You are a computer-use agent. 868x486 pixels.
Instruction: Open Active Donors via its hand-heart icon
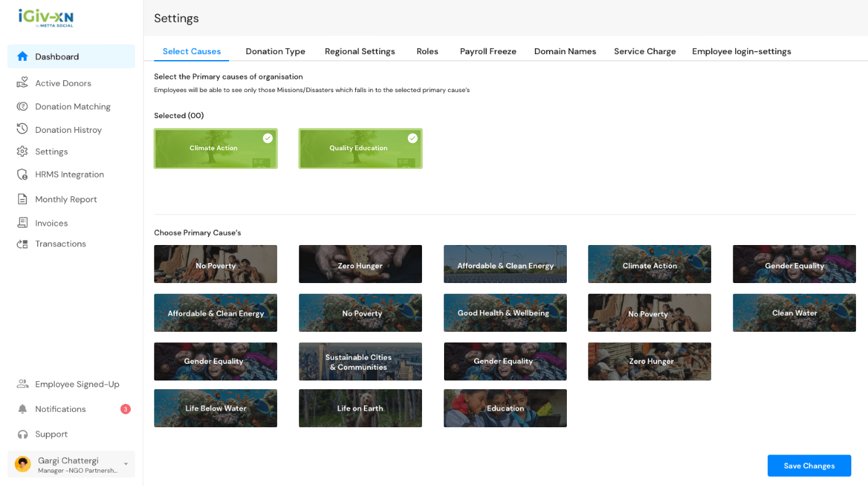pos(23,83)
